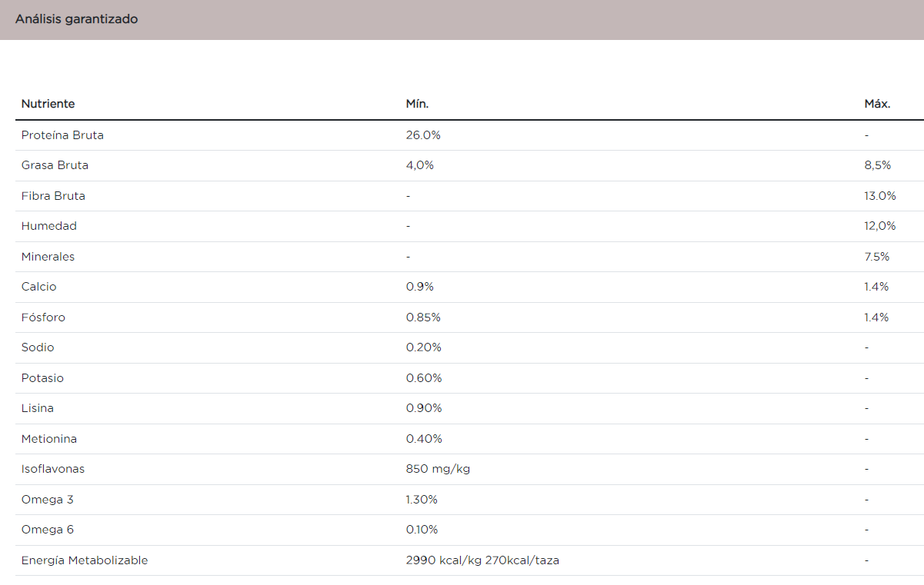Viewport: 924px width, 585px height.
Task: Select the Omega 3 row label
Action: pyautogui.click(x=48, y=500)
